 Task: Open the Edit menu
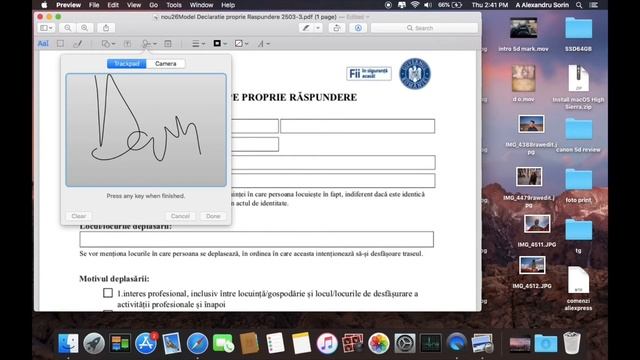click(113, 5)
